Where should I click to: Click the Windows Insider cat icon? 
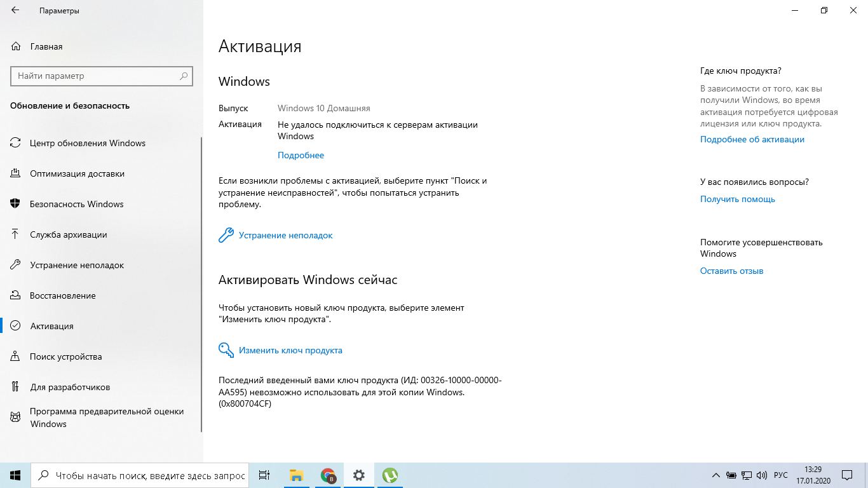pos(15,417)
